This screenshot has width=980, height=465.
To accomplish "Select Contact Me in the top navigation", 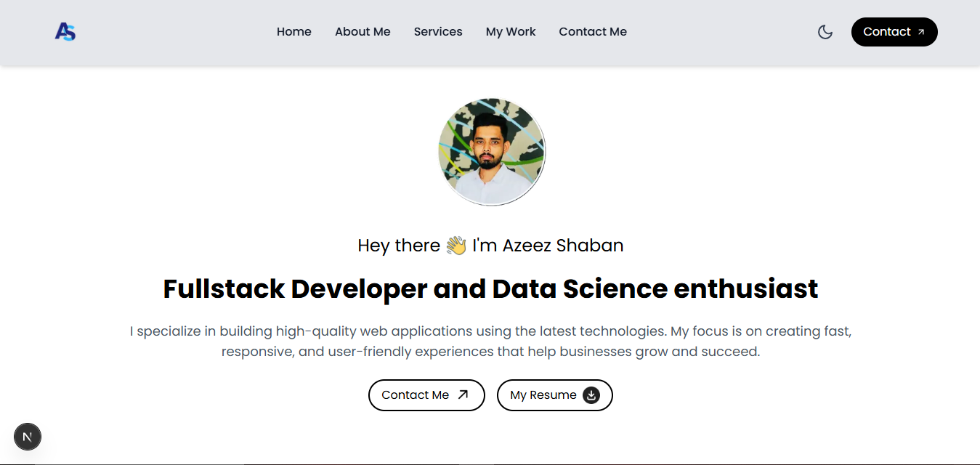I will [x=593, y=31].
